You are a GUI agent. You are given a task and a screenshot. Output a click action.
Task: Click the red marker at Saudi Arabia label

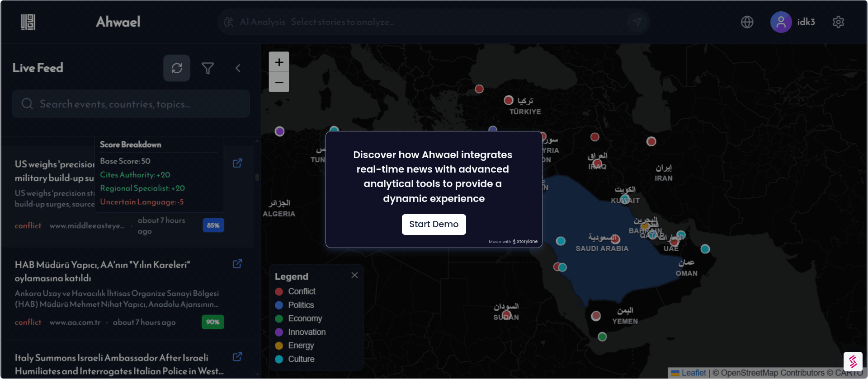pos(615,239)
